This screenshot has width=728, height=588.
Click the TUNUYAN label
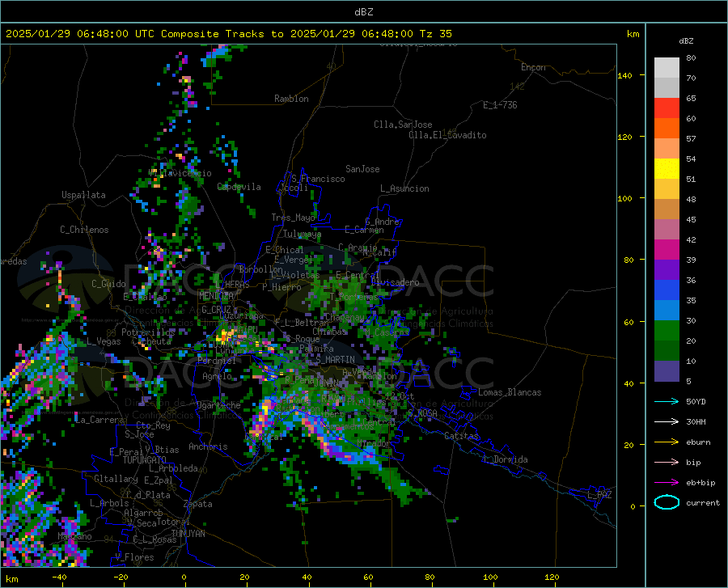[188, 534]
